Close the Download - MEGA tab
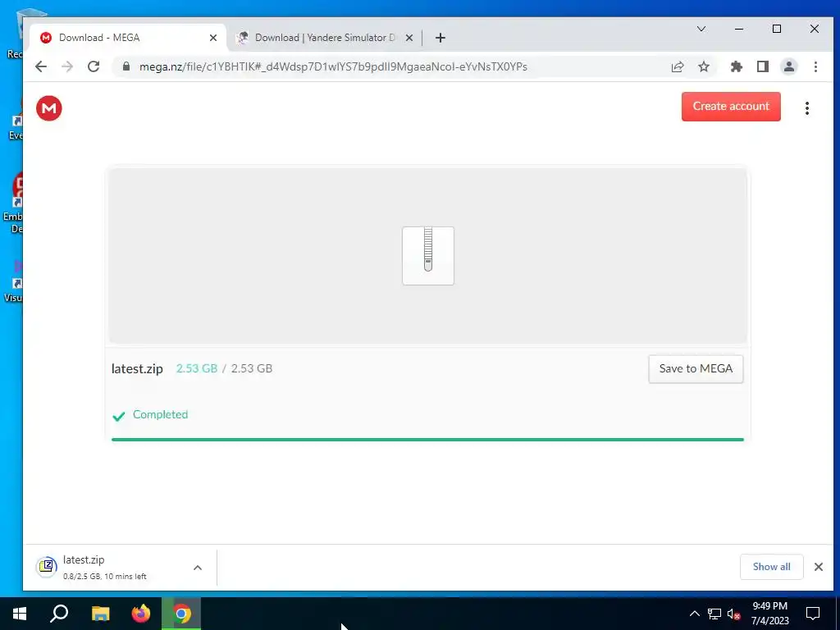840x630 pixels. 212,38
